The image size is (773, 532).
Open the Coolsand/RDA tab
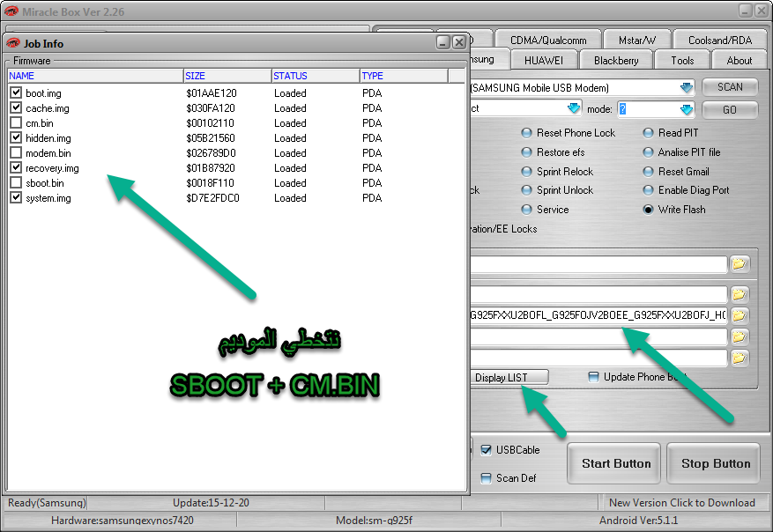pos(720,40)
